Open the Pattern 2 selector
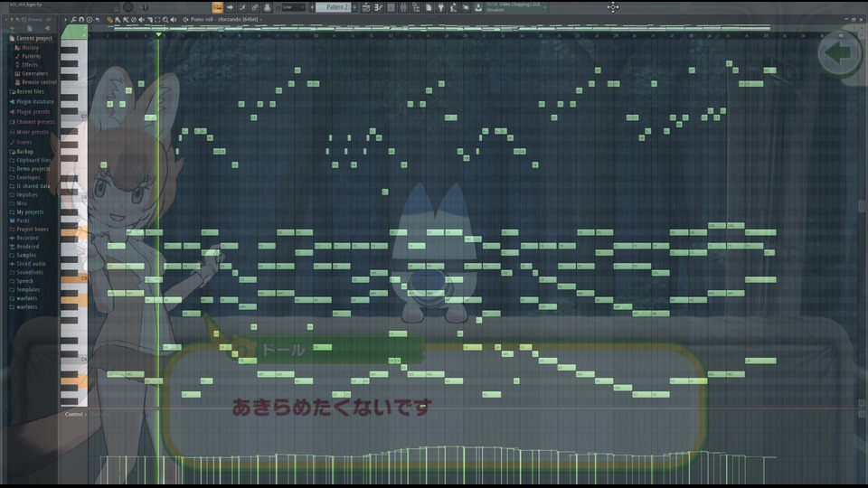The image size is (868, 488). (334, 7)
